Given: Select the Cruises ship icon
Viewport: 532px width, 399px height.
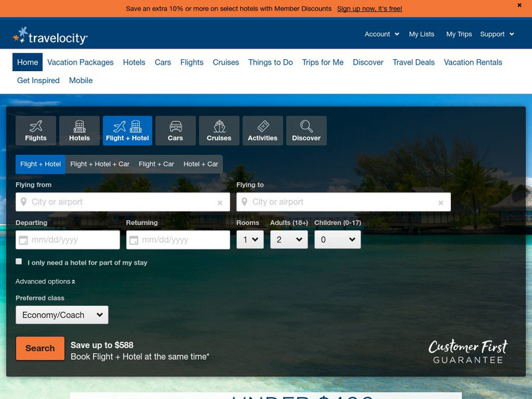Looking at the screenshot, I should click(x=219, y=126).
